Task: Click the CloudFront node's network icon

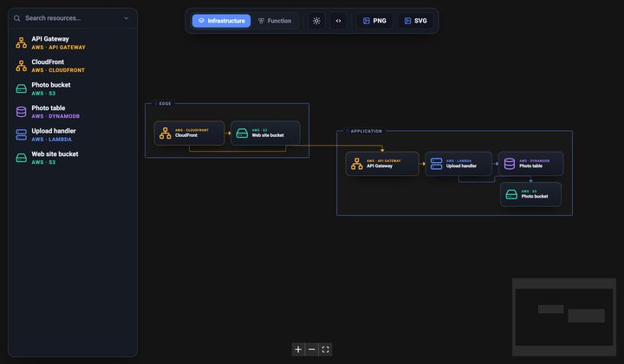Action: click(166, 133)
